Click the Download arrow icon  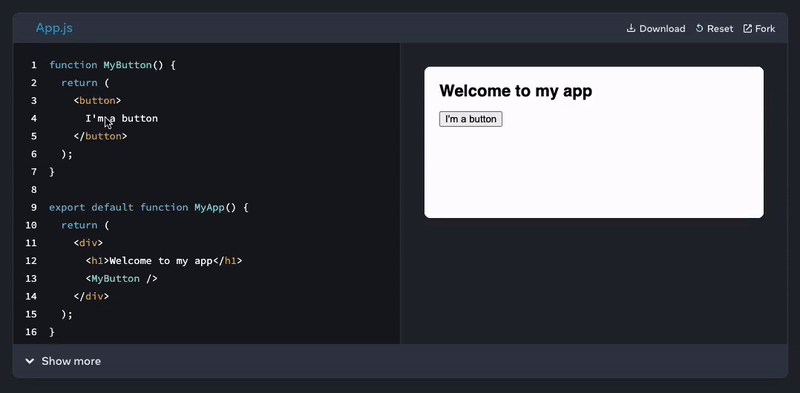click(x=631, y=29)
